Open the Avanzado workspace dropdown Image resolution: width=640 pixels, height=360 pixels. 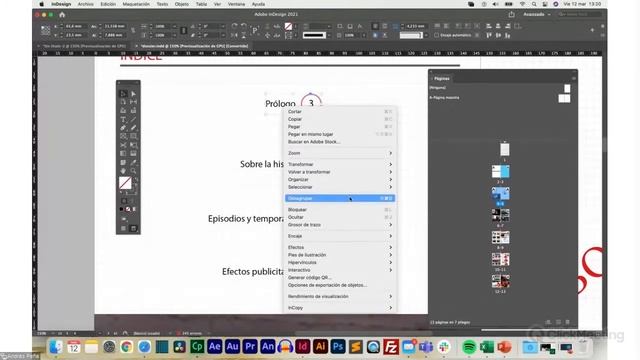pos(537,14)
